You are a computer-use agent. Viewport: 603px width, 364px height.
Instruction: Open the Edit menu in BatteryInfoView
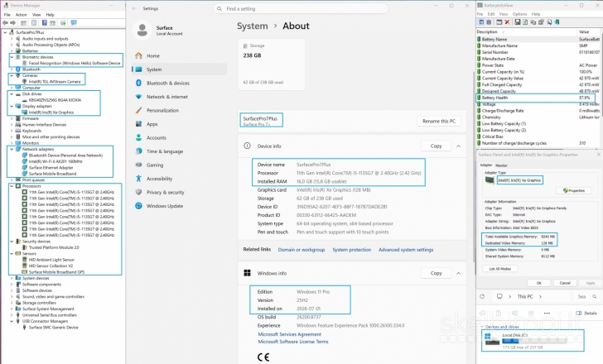(491, 14)
